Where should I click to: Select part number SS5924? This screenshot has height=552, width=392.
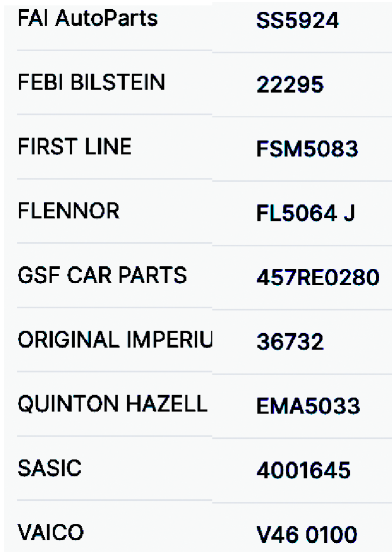pyautogui.click(x=297, y=21)
